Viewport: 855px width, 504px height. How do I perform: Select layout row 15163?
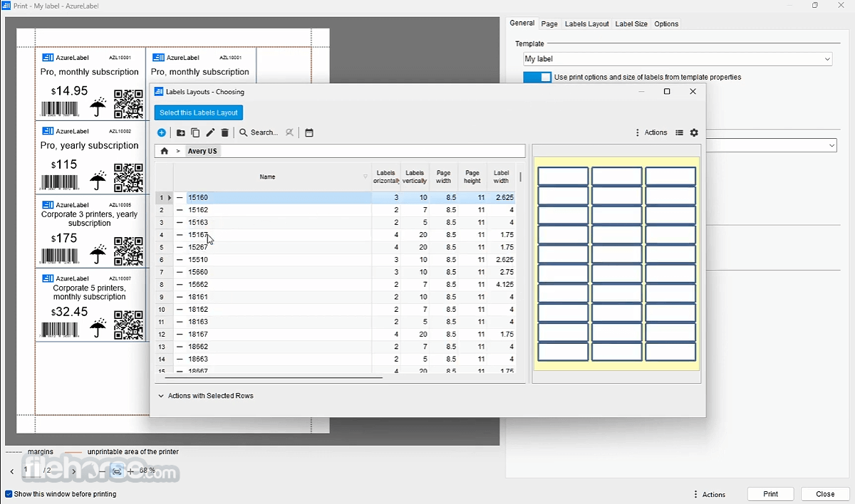click(335, 222)
